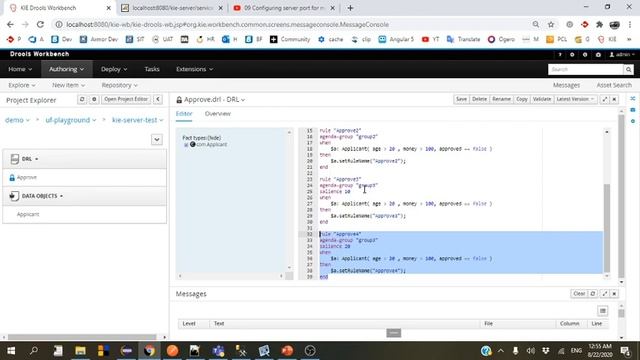This screenshot has height=360, width=640.
Task: Open Chrome from the taskbar
Action: pos(149,351)
